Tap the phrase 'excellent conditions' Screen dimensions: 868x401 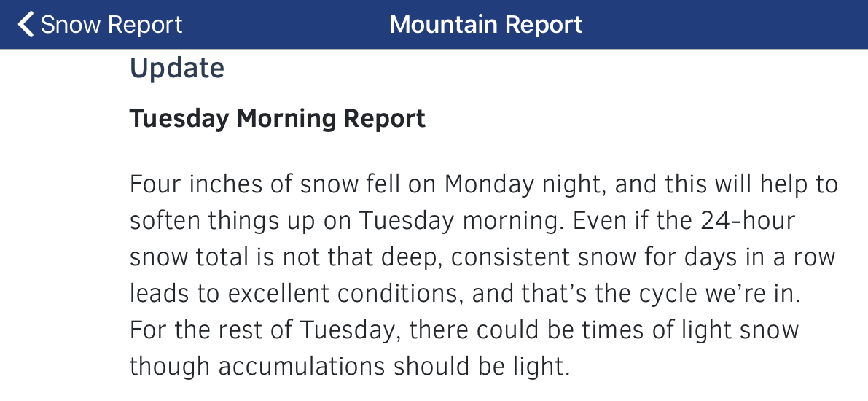coord(345,294)
